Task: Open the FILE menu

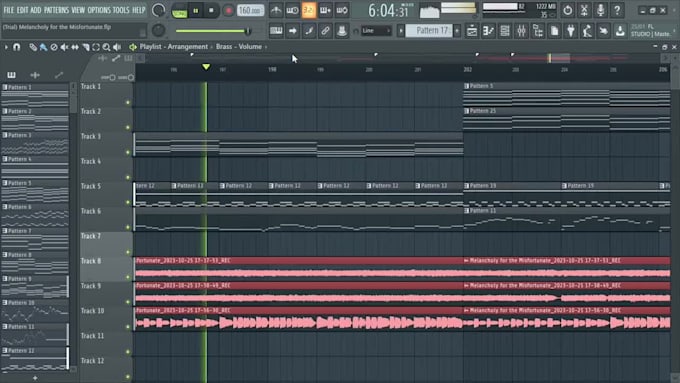Action: [8, 10]
